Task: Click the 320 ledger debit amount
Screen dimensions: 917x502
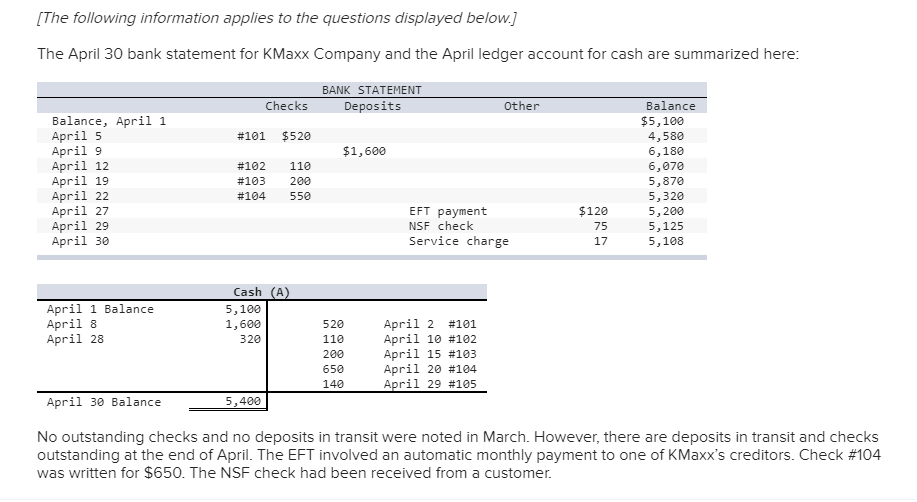Action: pos(250,339)
